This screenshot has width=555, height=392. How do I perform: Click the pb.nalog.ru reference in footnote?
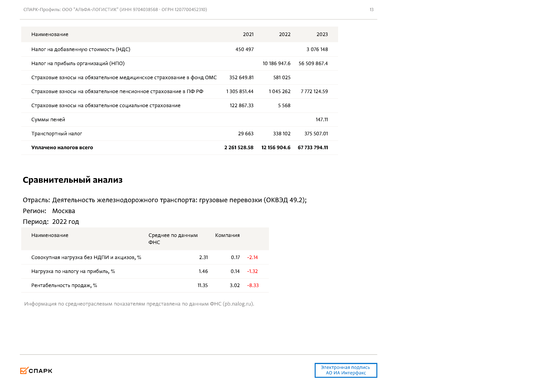(238, 304)
